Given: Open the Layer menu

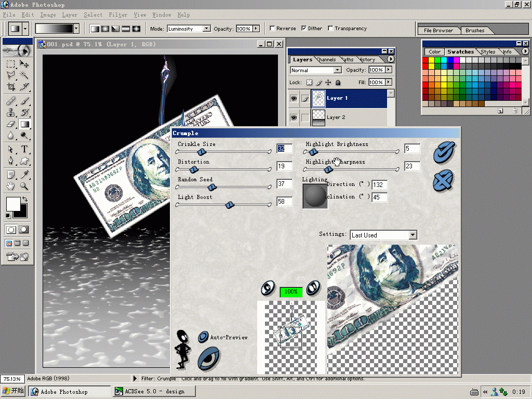Looking at the screenshot, I should click(70, 15).
